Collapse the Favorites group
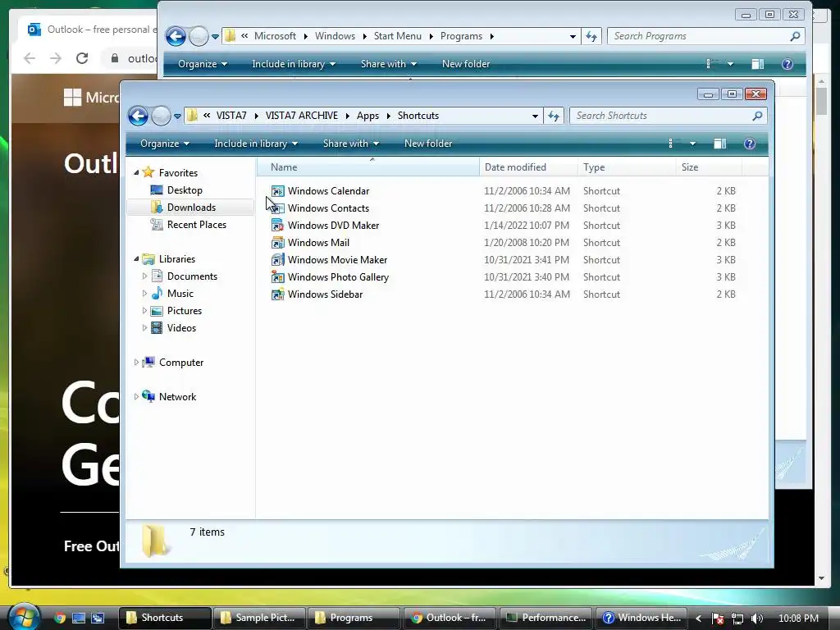Image resolution: width=840 pixels, height=630 pixels. [136, 172]
